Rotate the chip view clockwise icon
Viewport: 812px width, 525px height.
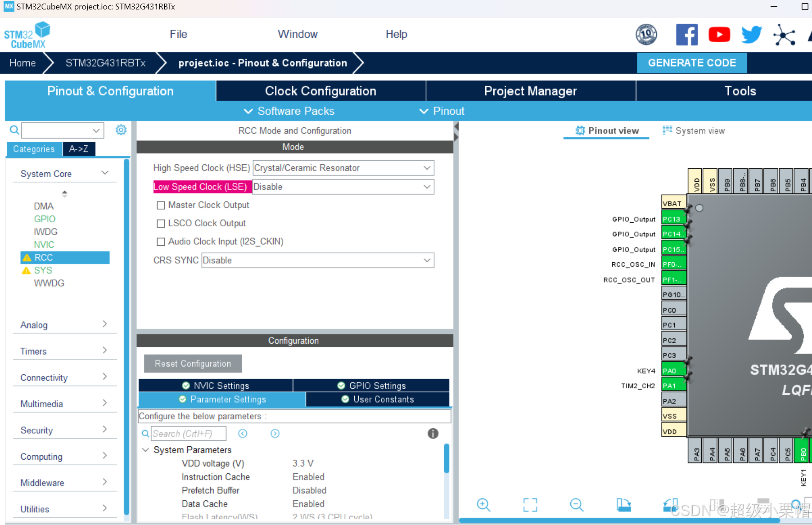pyautogui.click(x=624, y=505)
